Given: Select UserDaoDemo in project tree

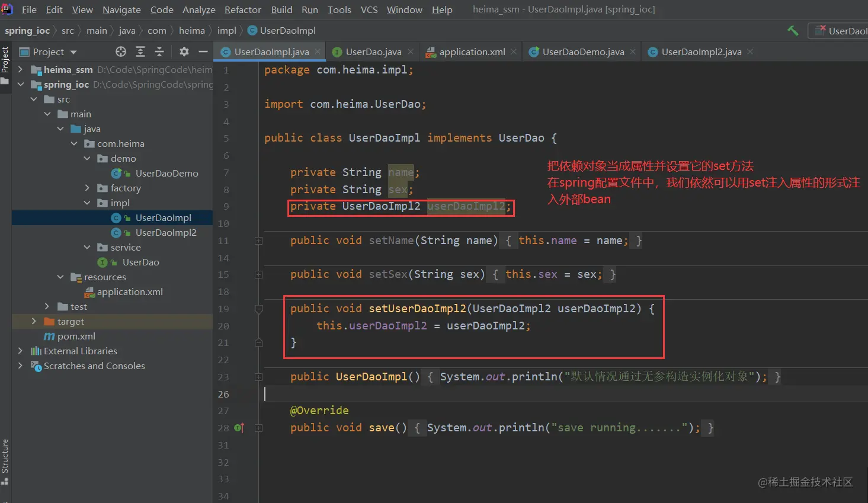Looking at the screenshot, I should click(166, 173).
